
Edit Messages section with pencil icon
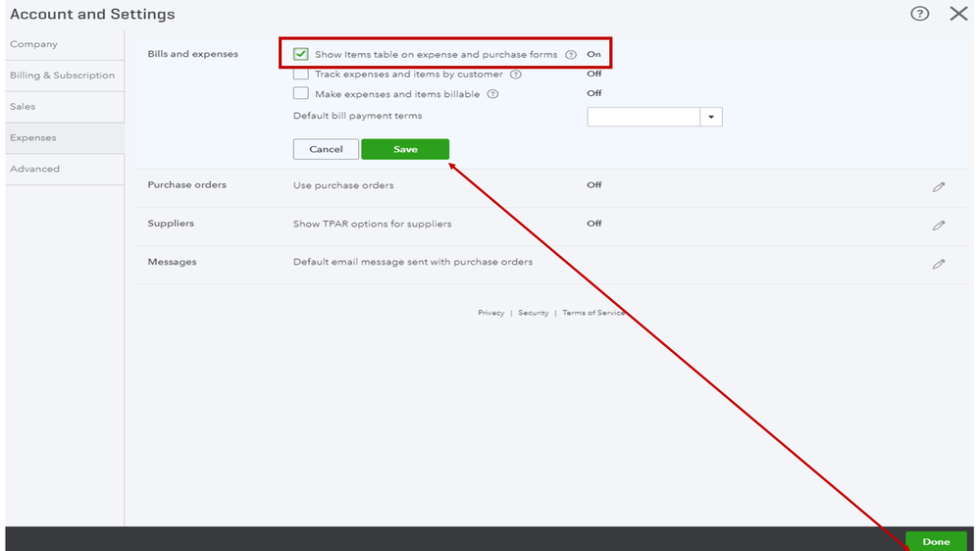point(939,265)
